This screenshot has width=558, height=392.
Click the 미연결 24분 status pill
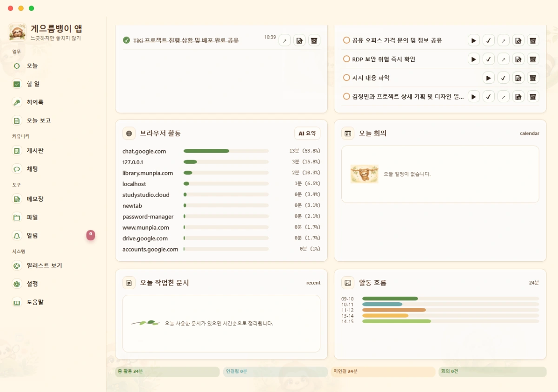tap(384, 372)
